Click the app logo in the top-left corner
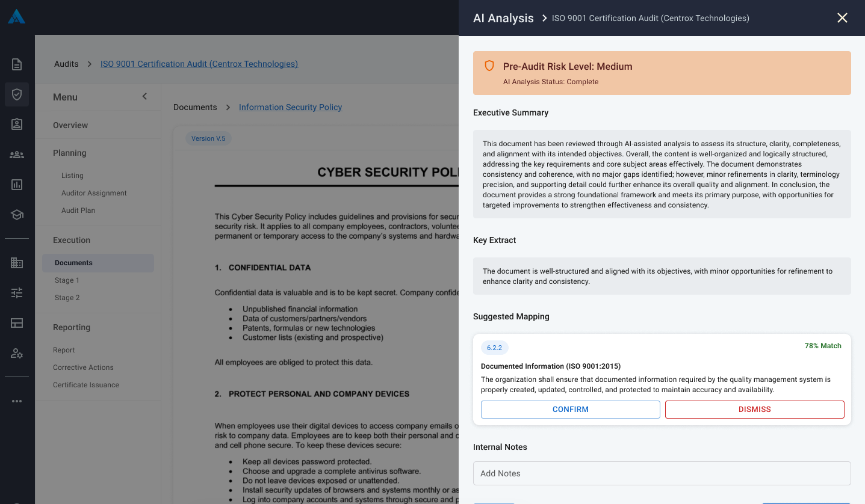The height and width of the screenshot is (504, 865). point(17,16)
